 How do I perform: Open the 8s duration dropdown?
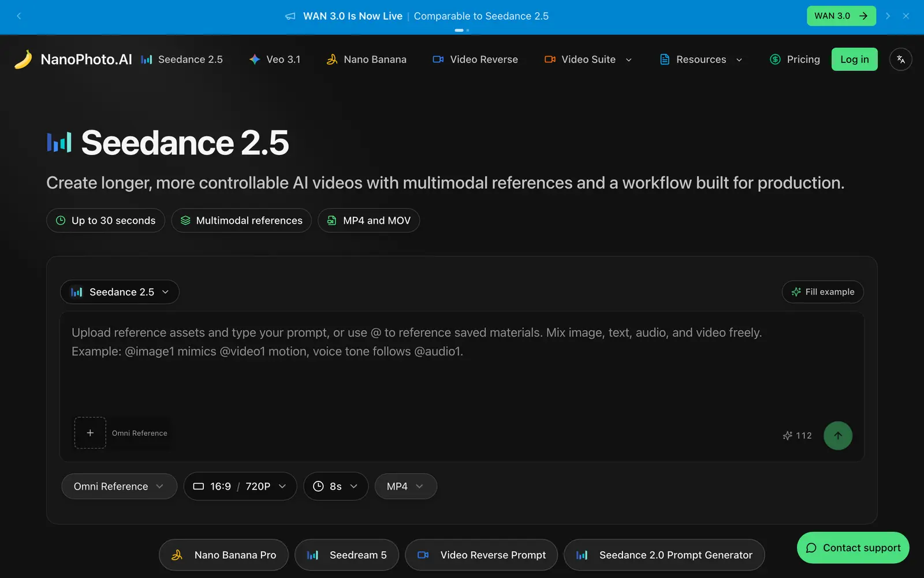pos(336,486)
